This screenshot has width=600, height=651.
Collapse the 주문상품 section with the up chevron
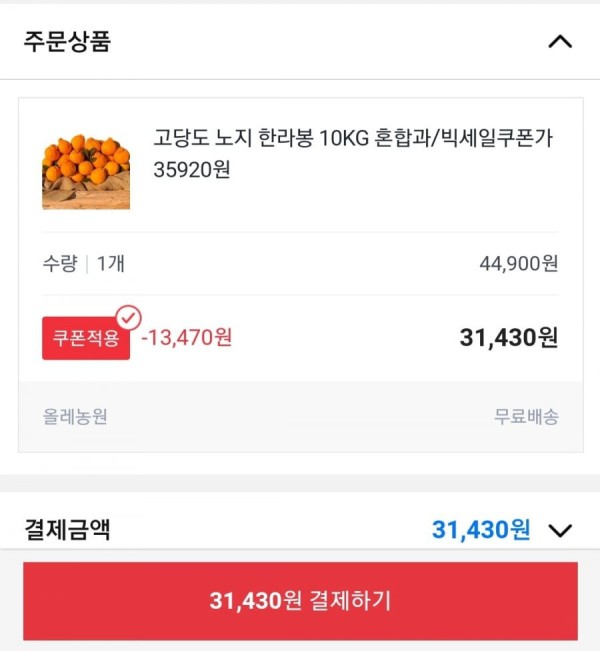pyautogui.click(x=560, y=42)
